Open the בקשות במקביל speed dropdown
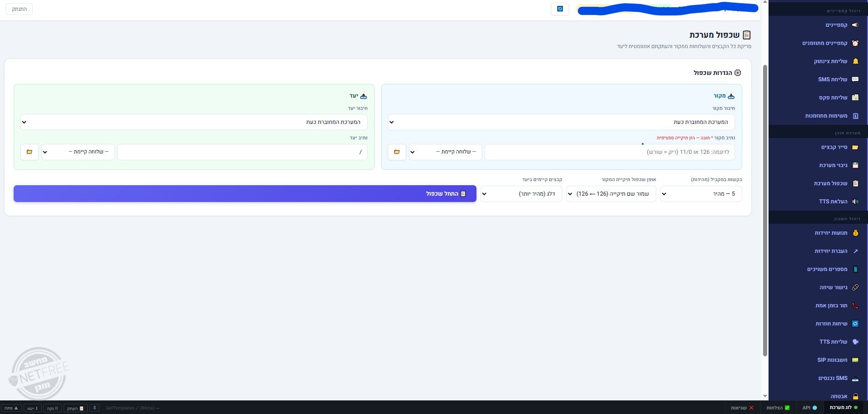868x414 pixels. coord(701,194)
